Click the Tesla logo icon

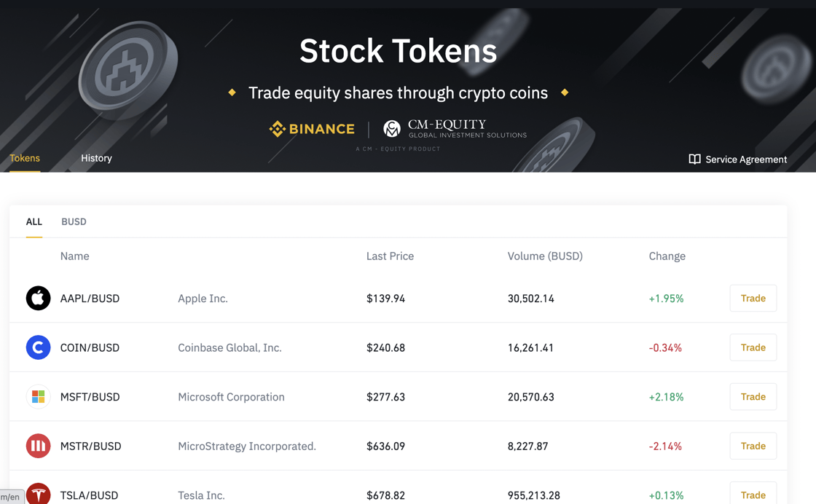(x=38, y=494)
